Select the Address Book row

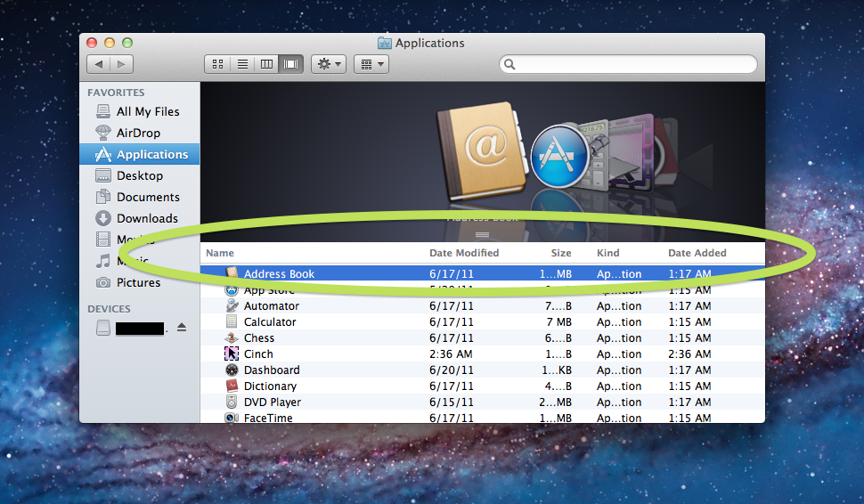[x=483, y=273]
